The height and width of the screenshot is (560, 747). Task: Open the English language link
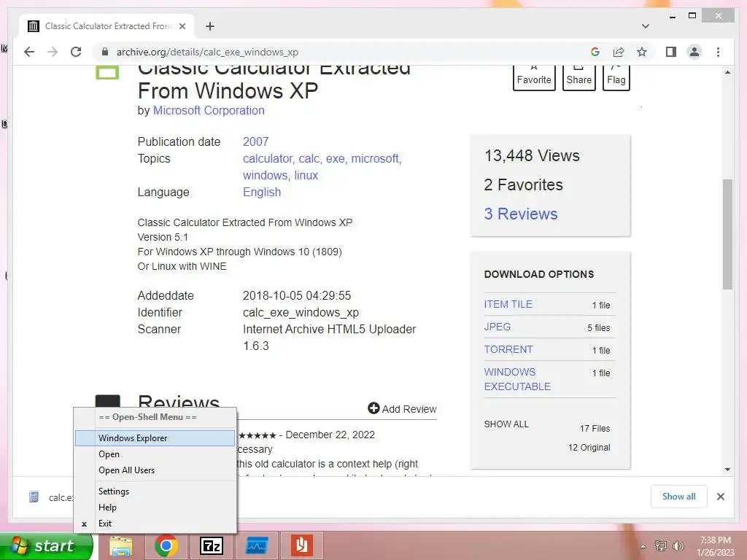tap(262, 192)
